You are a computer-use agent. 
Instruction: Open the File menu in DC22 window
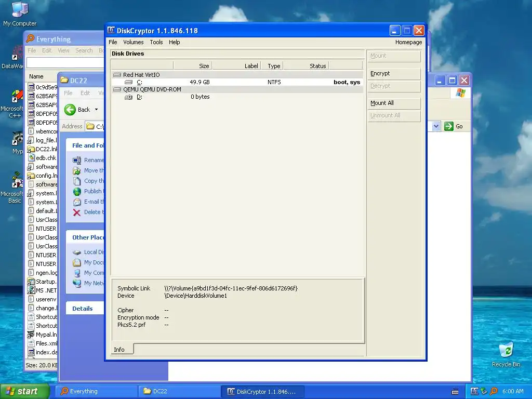coord(68,93)
